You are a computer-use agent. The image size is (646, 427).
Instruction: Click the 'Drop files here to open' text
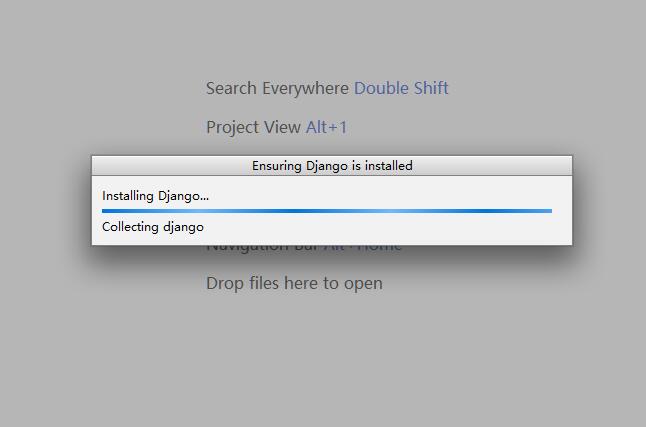tap(294, 283)
